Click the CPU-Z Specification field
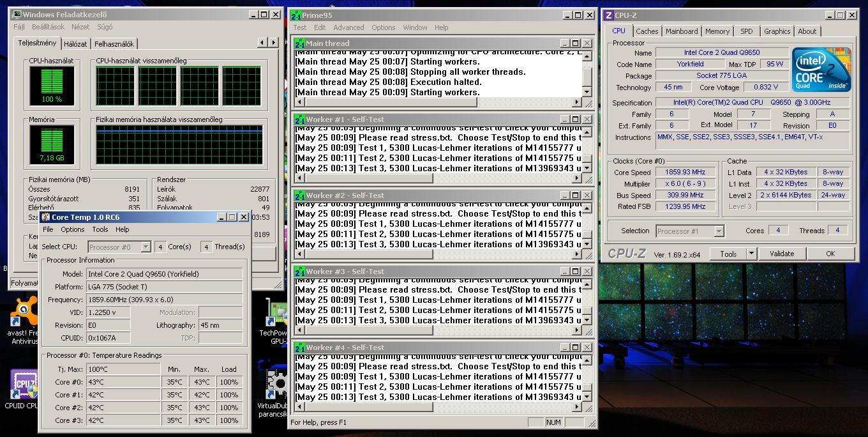Image resolution: width=868 pixels, height=437 pixels. (752, 102)
